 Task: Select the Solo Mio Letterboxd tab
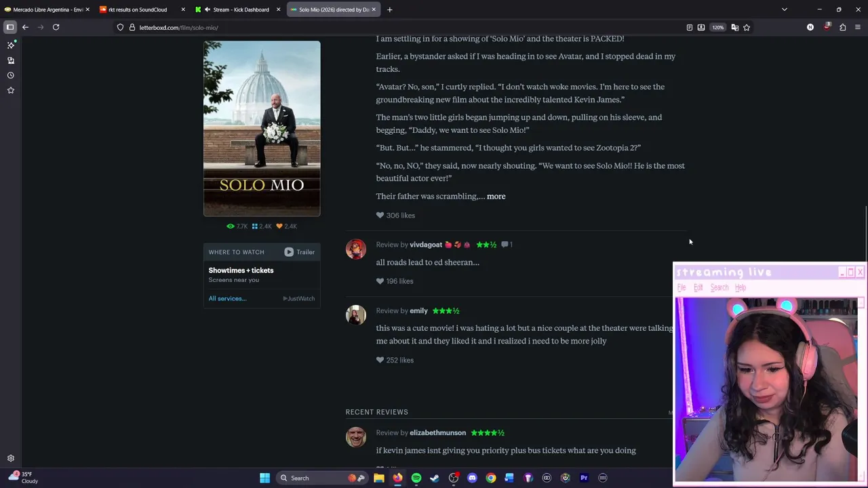pos(332,9)
